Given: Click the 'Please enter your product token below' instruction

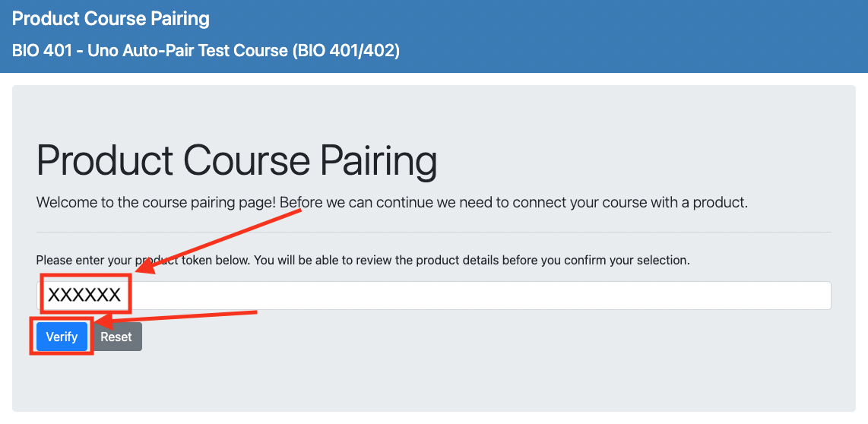Looking at the screenshot, I should pyautogui.click(x=363, y=260).
